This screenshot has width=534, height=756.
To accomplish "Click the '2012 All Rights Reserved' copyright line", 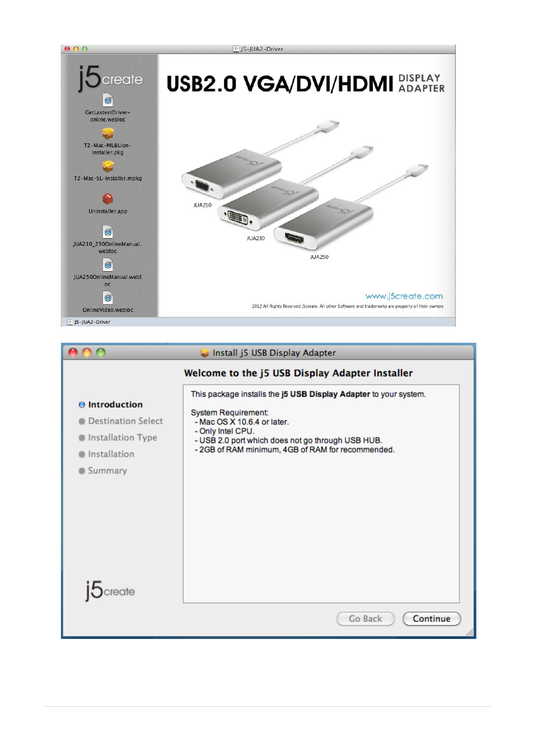I will click(348, 306).
